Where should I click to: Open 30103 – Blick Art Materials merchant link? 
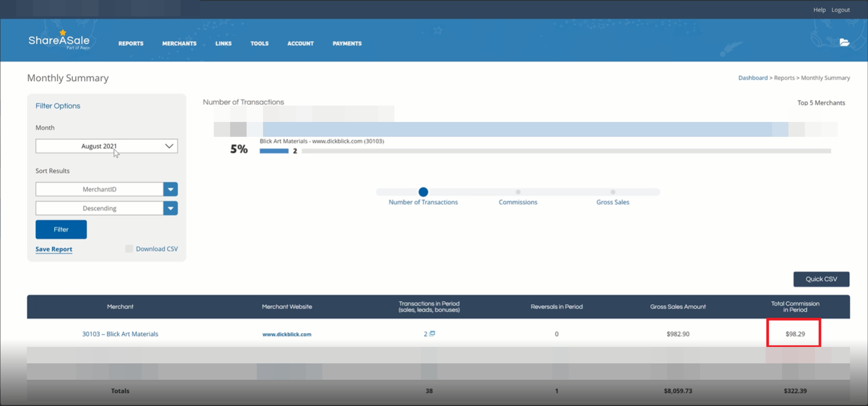120,334
